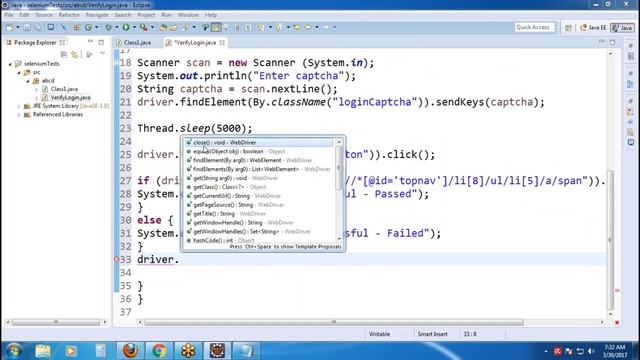Collapse the abcd package node
Image resolution: width=640 pixels, height=360 pixels.
pyautogui.click(x=28, y=81)
